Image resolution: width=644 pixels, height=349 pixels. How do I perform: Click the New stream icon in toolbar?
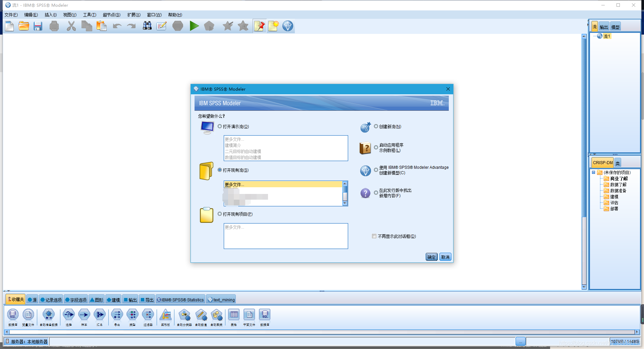10,26
